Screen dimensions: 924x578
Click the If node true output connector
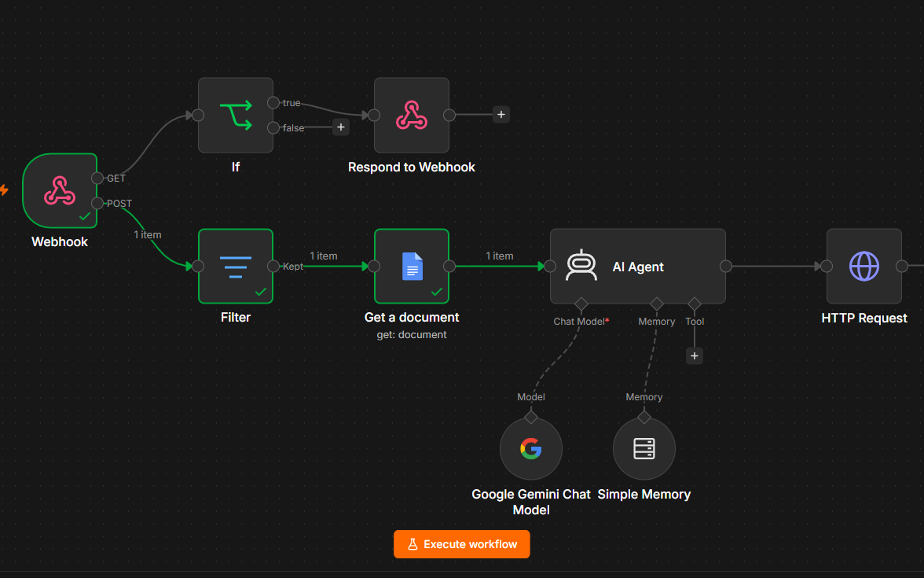click(x=273, y=102)
